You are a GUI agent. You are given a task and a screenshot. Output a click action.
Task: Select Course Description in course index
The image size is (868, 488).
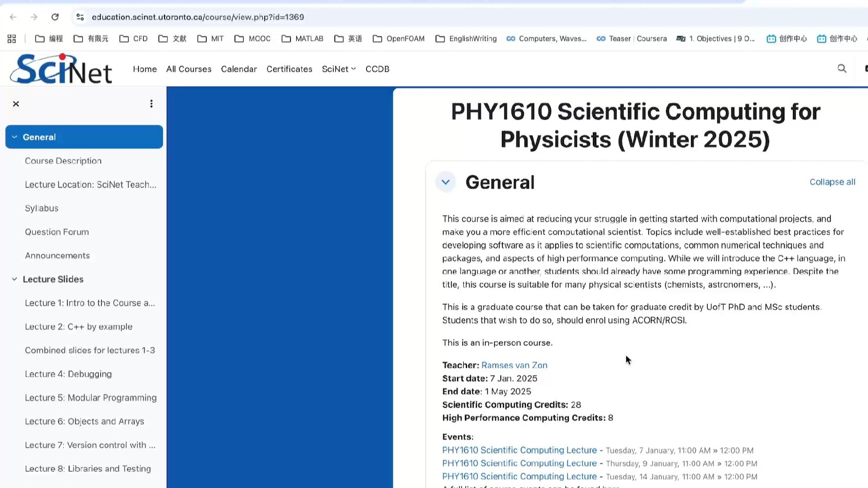[x=63, y=161]
